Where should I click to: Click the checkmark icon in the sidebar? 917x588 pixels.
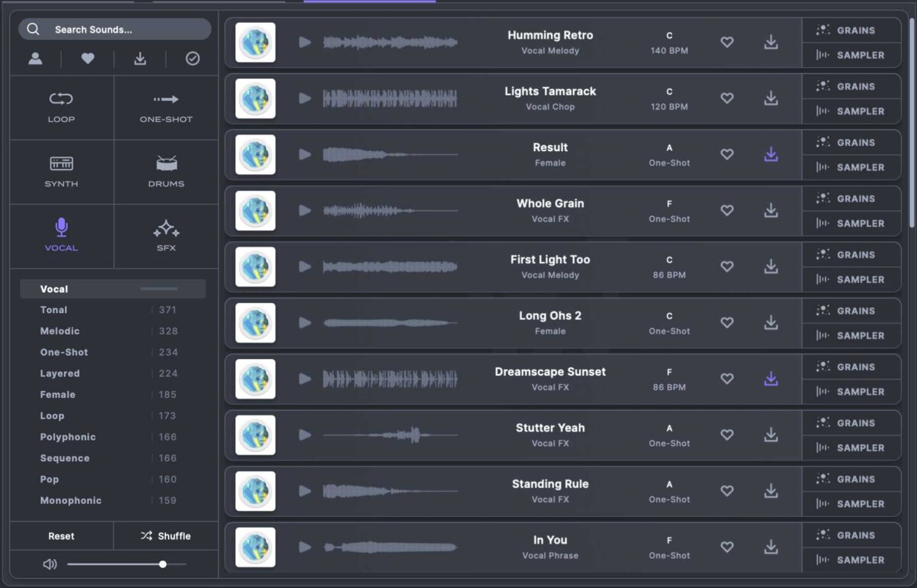coord(193,58)
